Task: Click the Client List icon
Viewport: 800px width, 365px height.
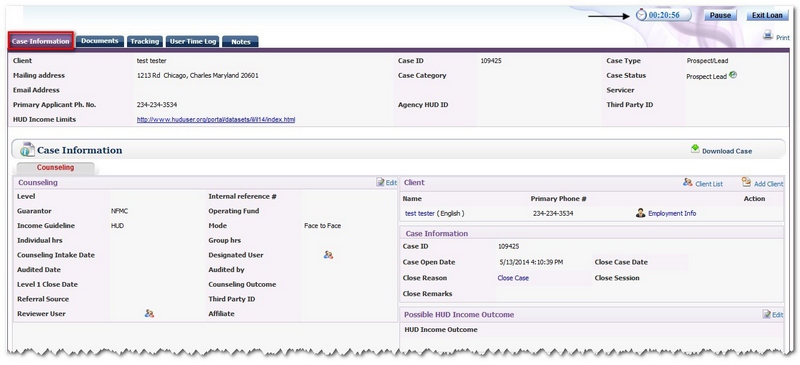Action: tap(687, 182)
